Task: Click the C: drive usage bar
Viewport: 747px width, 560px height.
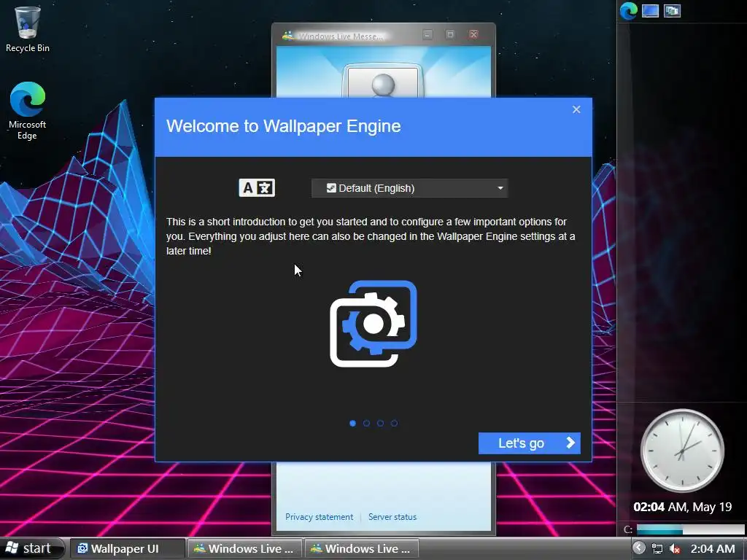Action: [x=690, y=529]
